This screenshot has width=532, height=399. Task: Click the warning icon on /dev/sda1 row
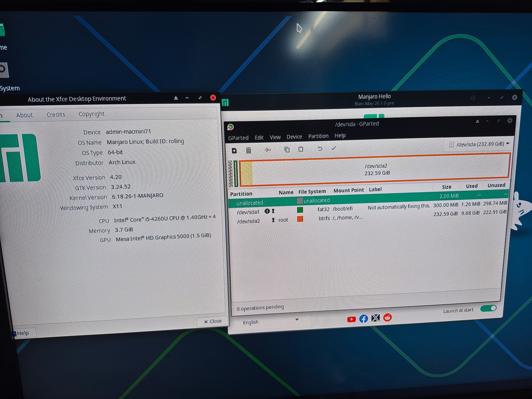267,211
